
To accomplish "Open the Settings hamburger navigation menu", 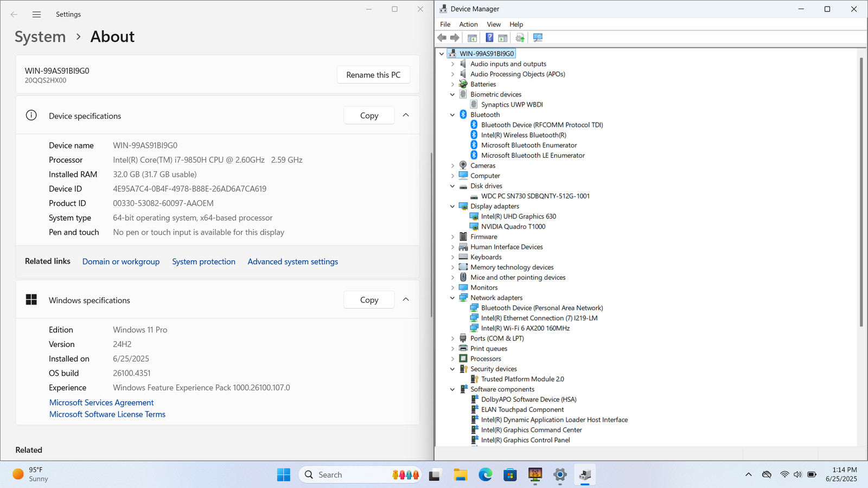I will [36, 15].
